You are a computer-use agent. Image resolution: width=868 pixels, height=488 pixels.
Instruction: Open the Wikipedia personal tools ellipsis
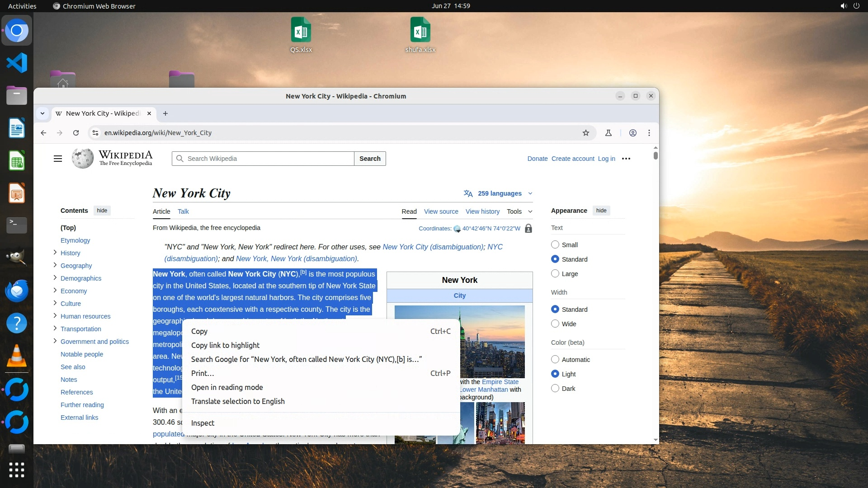(626, 159)
